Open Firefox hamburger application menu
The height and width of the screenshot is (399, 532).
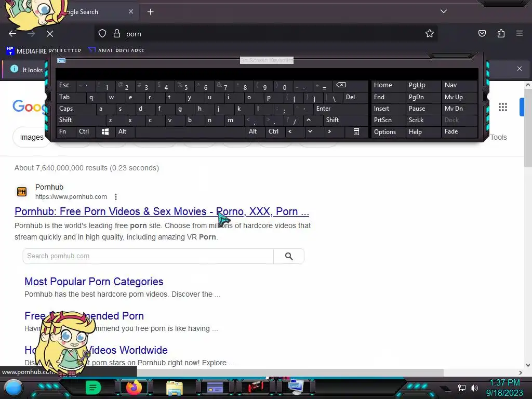click(x=520, y=33)
